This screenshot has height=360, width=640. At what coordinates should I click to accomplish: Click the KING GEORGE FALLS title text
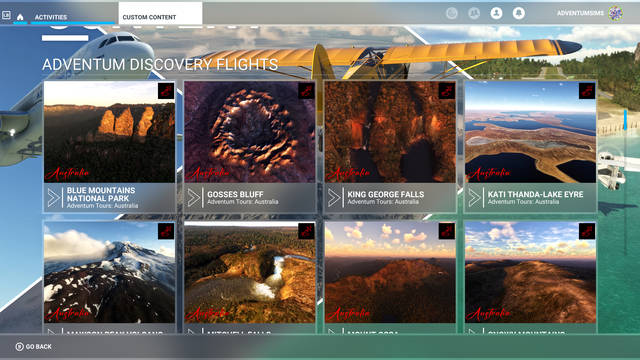click(386, 194)
